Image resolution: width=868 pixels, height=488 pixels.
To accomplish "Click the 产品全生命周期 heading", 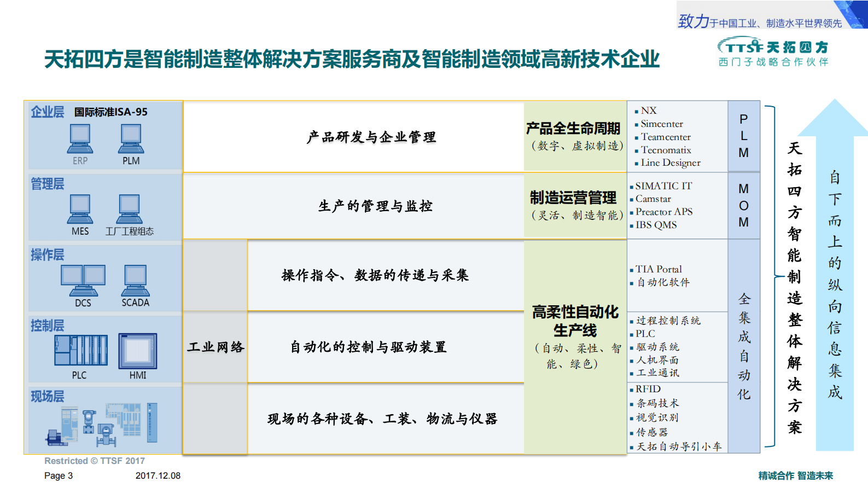I will 573,129.
